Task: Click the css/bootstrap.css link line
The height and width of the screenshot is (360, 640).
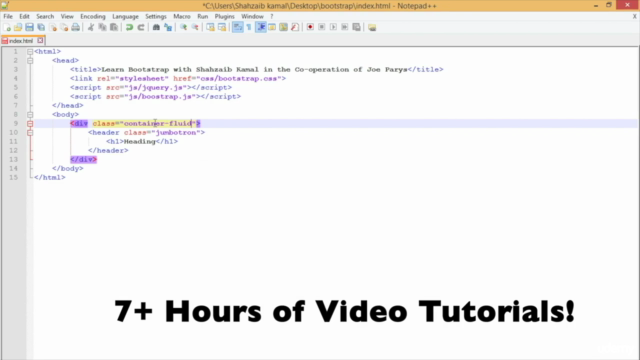Action: pos(178,78)
